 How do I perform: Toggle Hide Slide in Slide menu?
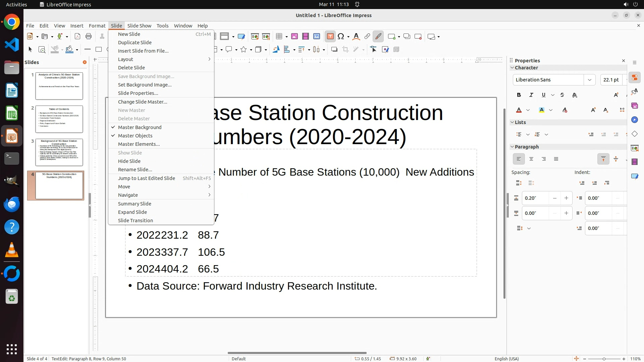point(129,161)
